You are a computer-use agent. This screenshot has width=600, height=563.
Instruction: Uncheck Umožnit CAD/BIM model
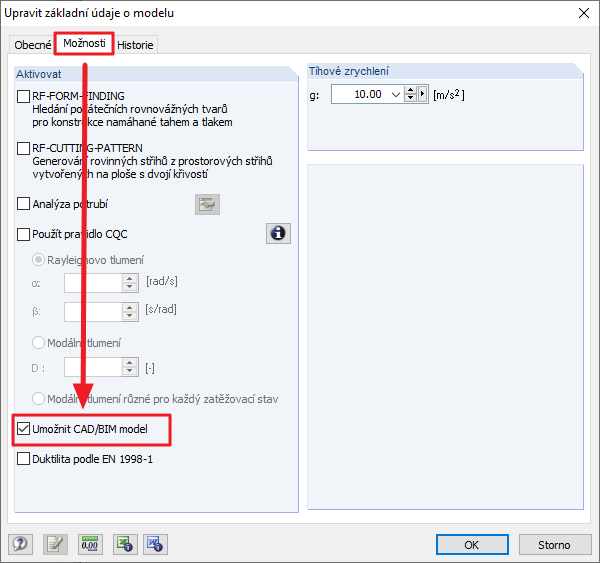click(x=23, y=429)
